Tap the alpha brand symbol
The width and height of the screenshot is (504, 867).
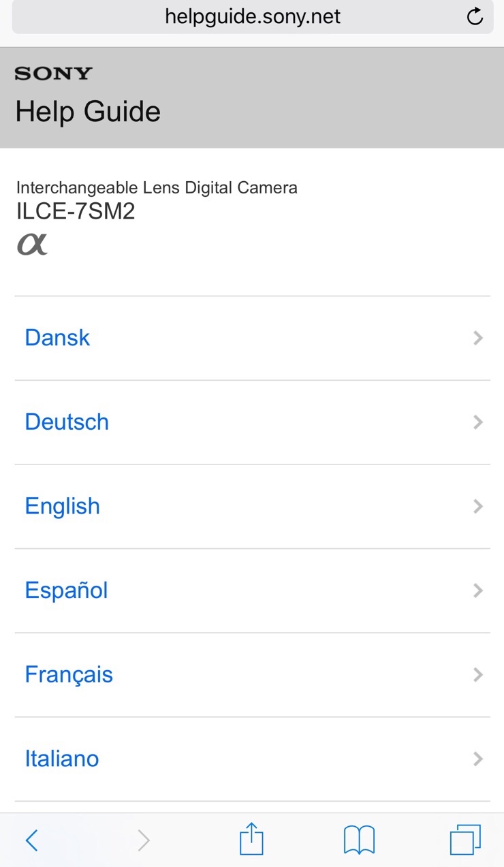pos(32,244)
